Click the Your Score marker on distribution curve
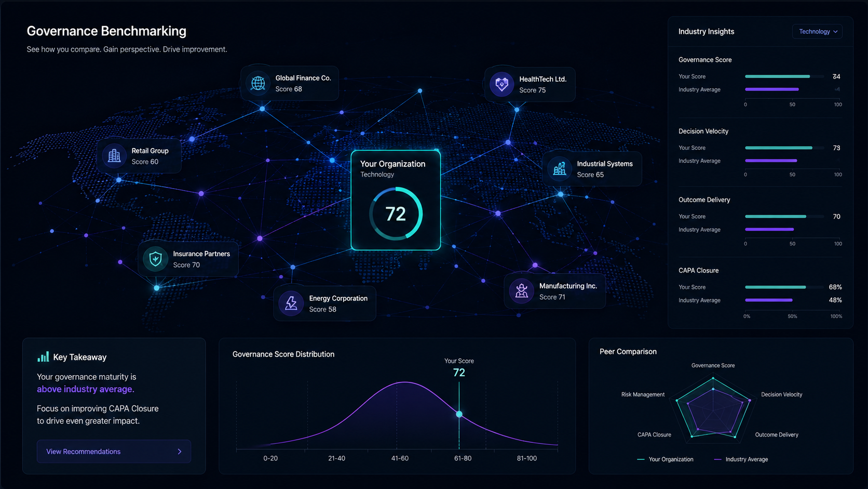This screenshot has width=868, height=489. (x=459, y=414)
